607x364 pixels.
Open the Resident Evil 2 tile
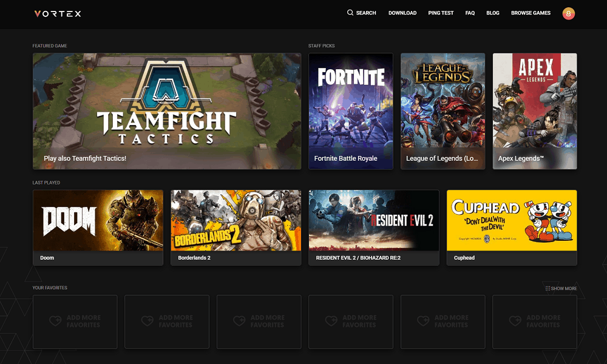tap(373, 227)
